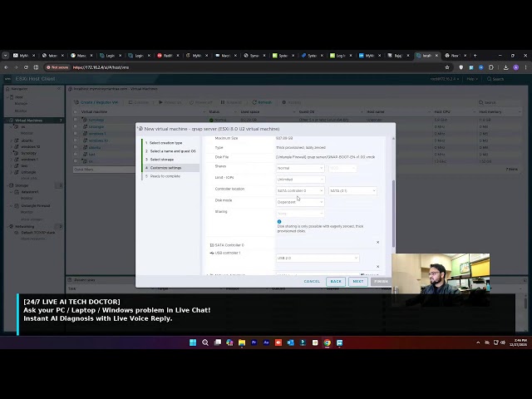Open the Limit - IOPs Unlimited dropdown

coord(300,180)
